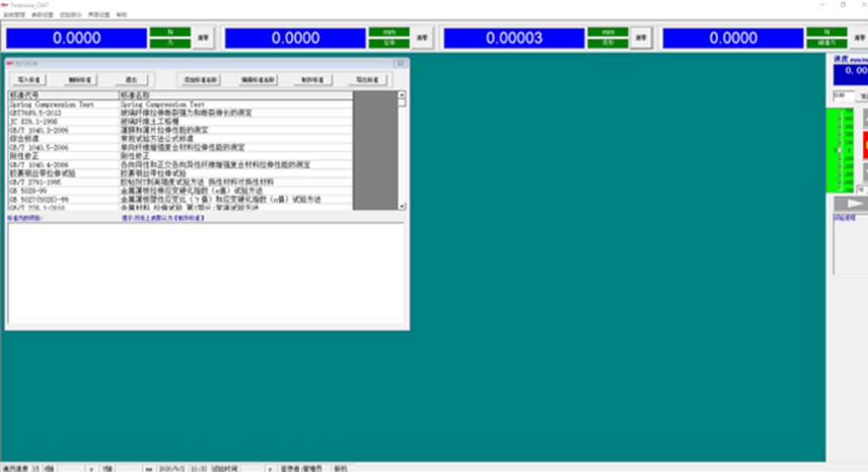Click the green N unit label of force
The image size is (868, 472).
tap(170, 32)
